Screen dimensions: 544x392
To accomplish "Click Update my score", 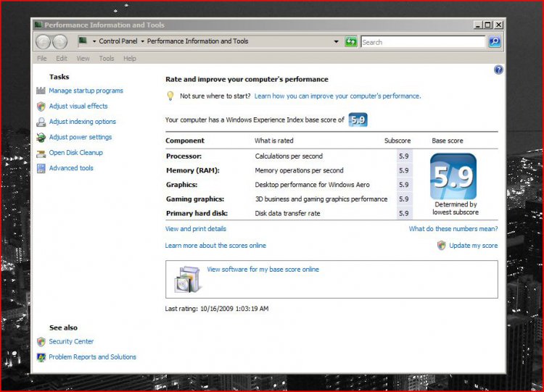I will [473, 246].
